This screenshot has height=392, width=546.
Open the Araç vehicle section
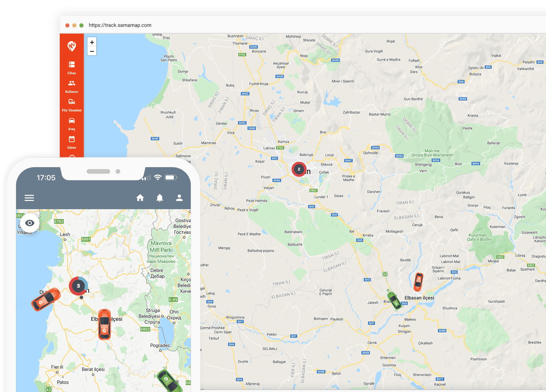click(72, 124)
